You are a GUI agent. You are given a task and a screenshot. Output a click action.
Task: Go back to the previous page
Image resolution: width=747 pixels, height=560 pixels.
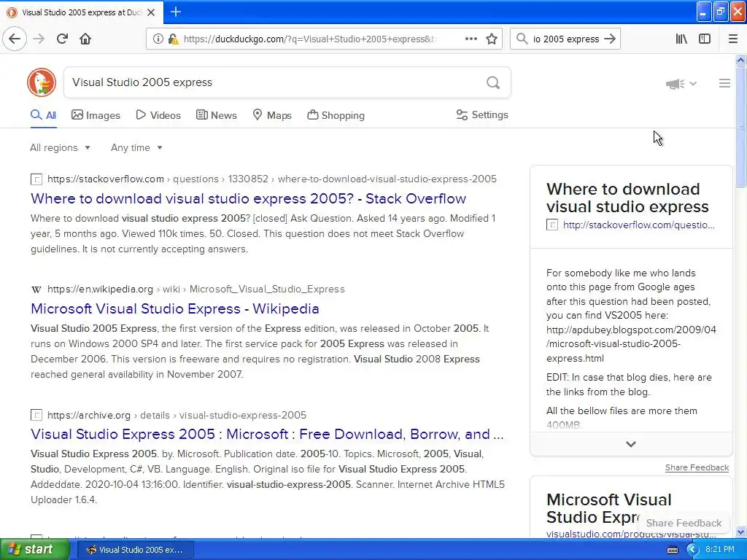[x=15, y=39]
